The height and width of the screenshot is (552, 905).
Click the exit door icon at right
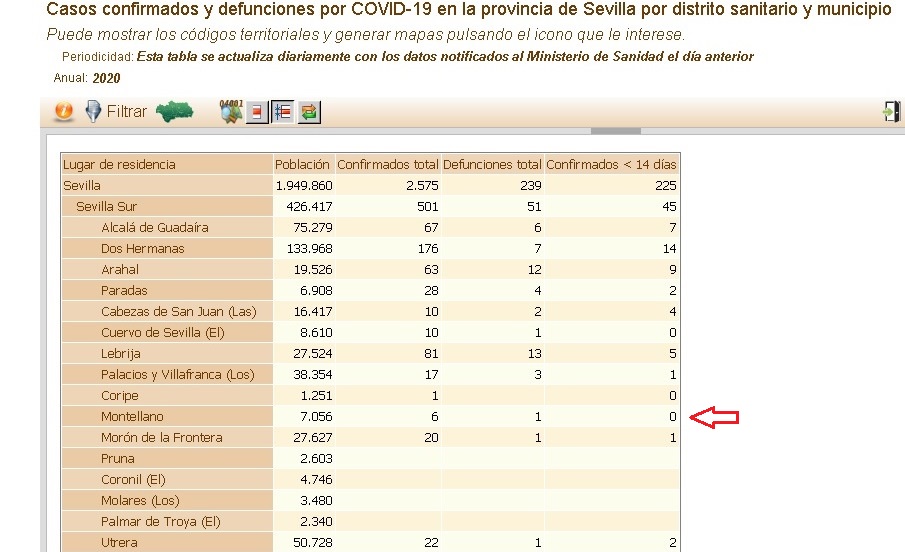click(x=892, y=112)
